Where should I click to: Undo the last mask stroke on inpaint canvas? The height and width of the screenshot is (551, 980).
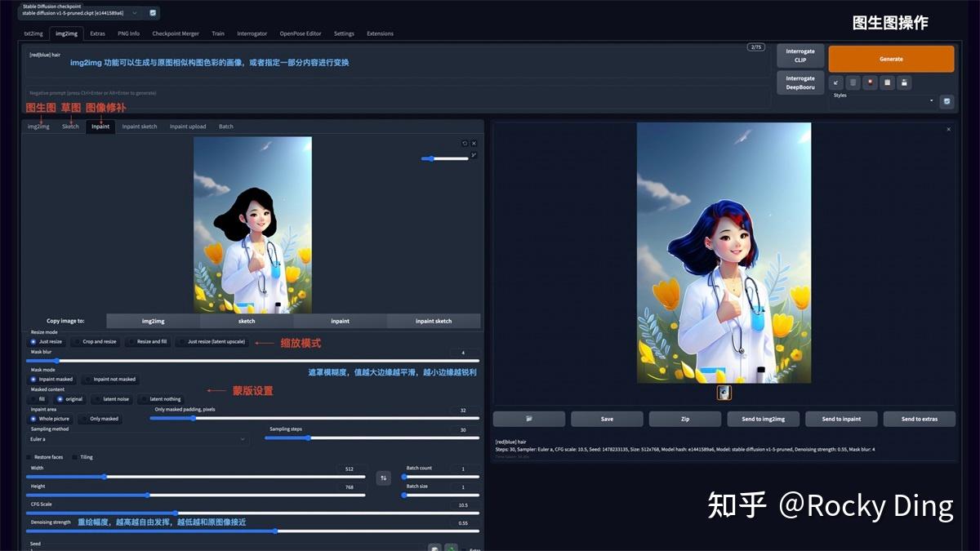coord(465,142)
